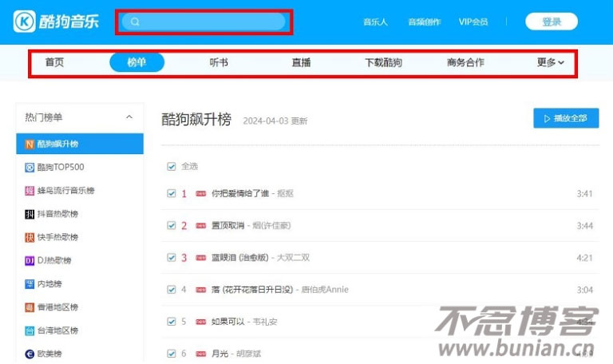Image resolution: width=613 pixels, height=364 pixels.
Task: Open the 抖音热歌榜 chart
Action: [57, 214]
